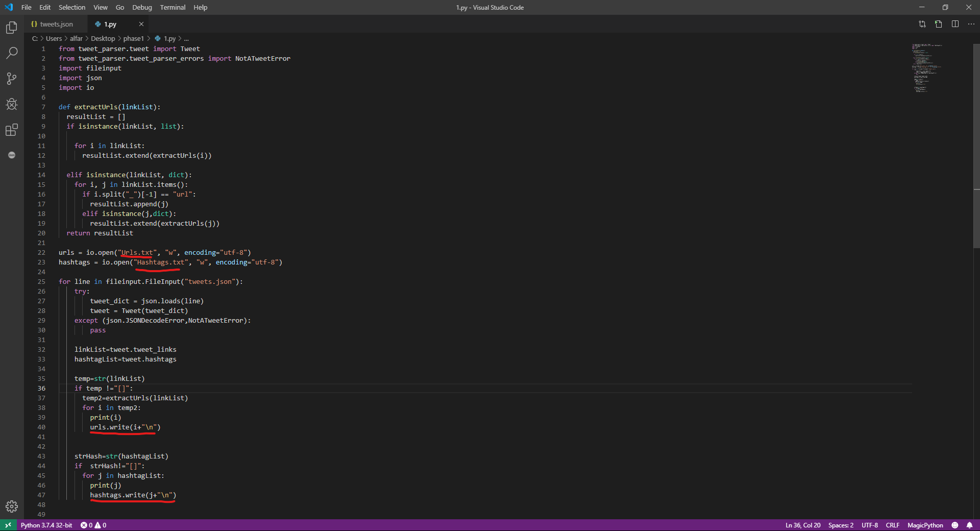This screenshot has height=531, width=980.
Task: Click the "Urls.txt" string on line 22
Action: 137,252
